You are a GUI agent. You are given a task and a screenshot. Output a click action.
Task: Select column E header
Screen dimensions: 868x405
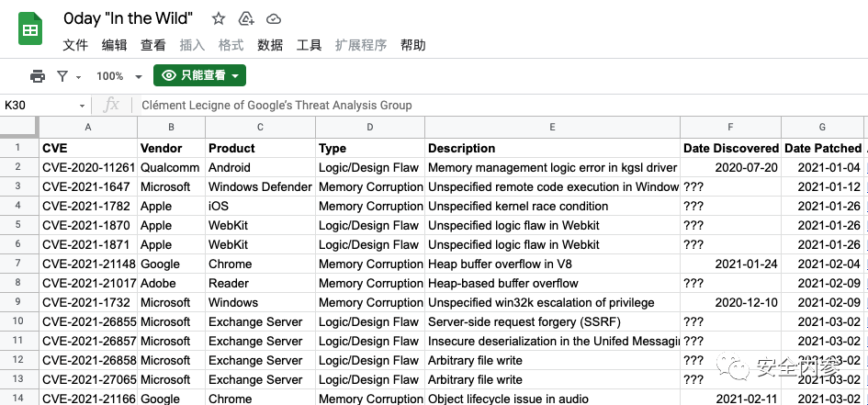pyautogui.click(x=552, y=128)
